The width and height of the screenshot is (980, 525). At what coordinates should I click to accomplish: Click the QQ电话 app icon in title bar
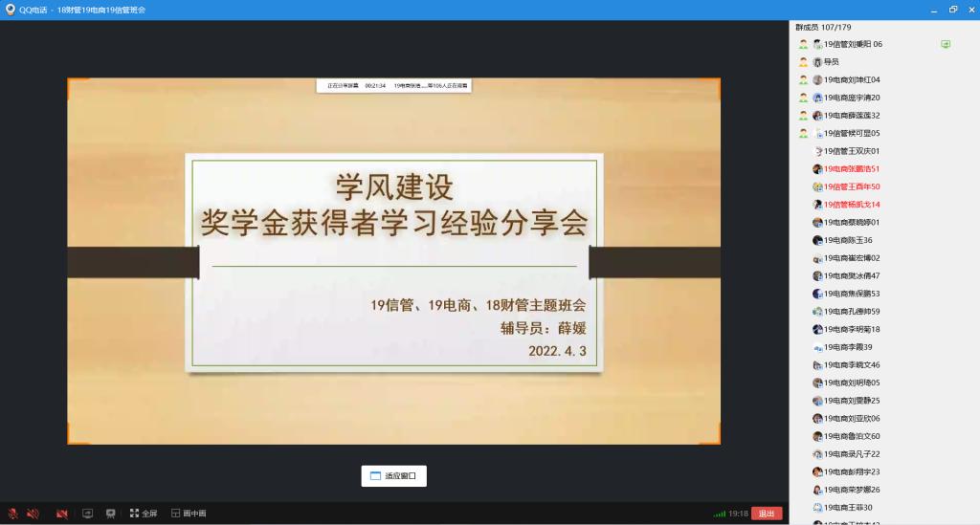tap(10, 9)
